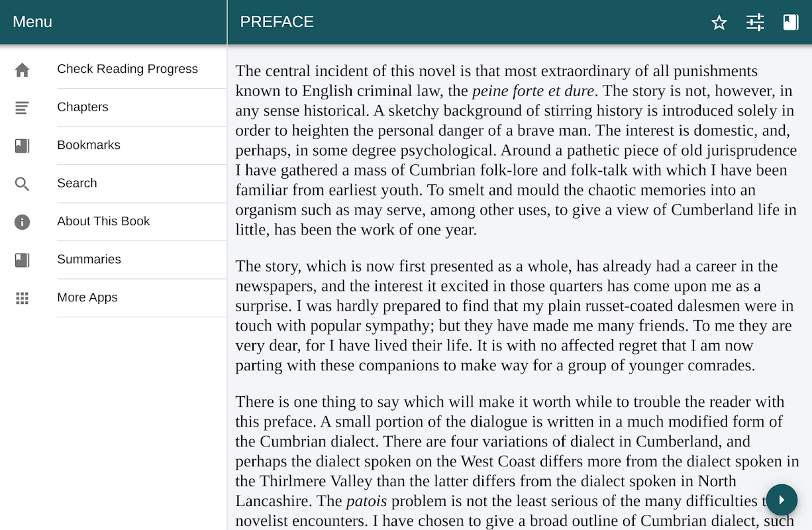Viewport: 812px width, 530px height.
Task: Bookmark this page using header icon
Action: click(x=791, y=23)
